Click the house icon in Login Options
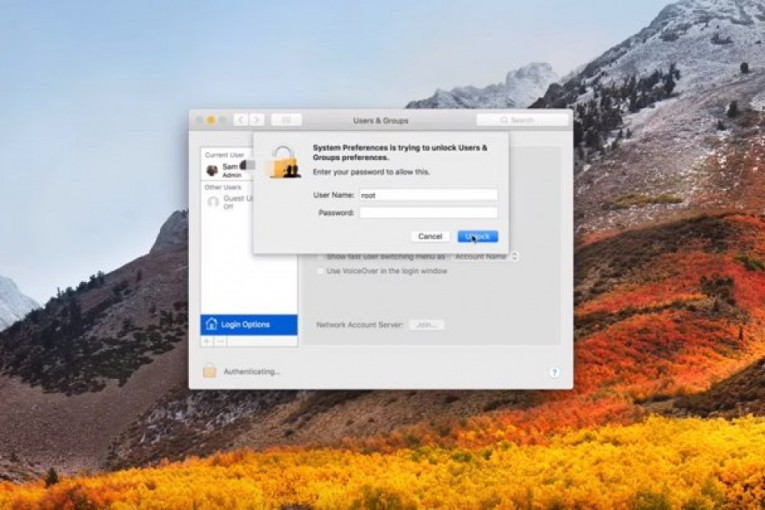The height and width of the screenshot is (510, 765). click(x=211, y=325)
